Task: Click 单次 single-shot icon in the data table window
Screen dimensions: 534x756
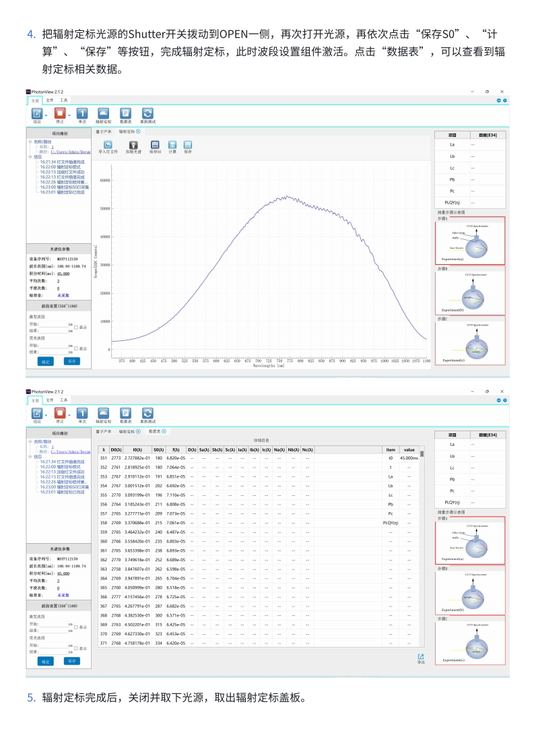Action: click(81, 414)
